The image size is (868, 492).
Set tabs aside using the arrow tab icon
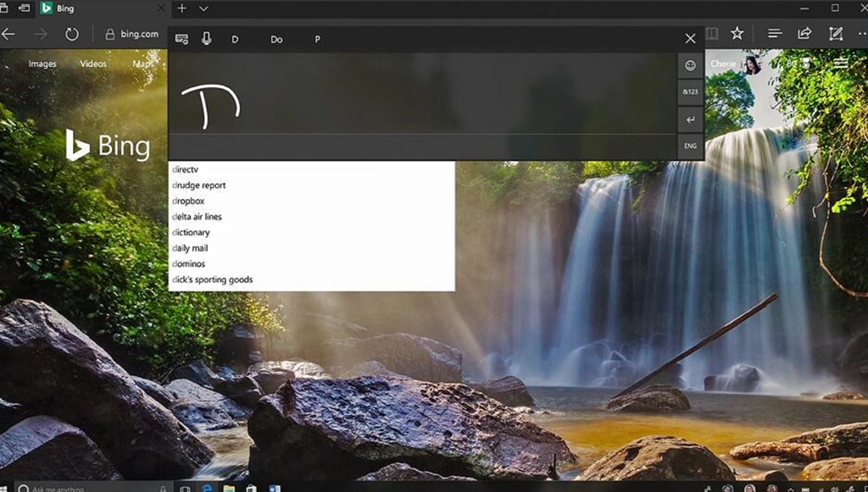point(25,8)
